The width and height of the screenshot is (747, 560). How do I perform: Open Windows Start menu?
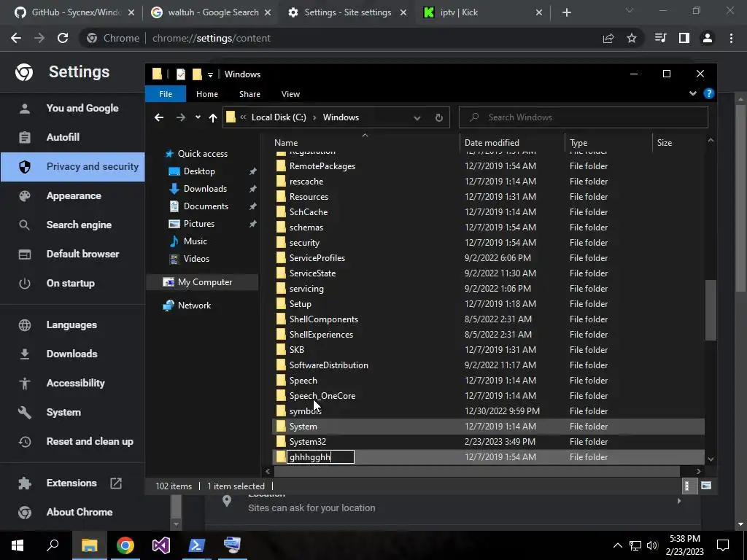pos(18,545)
